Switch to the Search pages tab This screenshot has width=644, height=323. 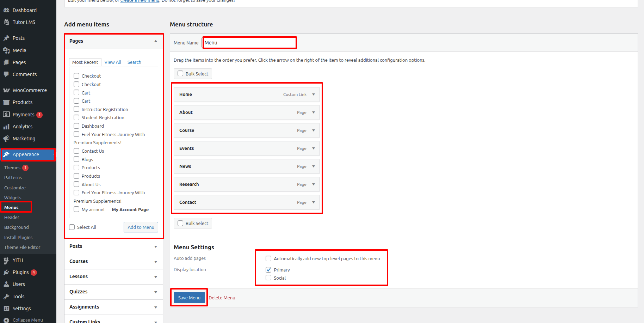coord(134,62)
